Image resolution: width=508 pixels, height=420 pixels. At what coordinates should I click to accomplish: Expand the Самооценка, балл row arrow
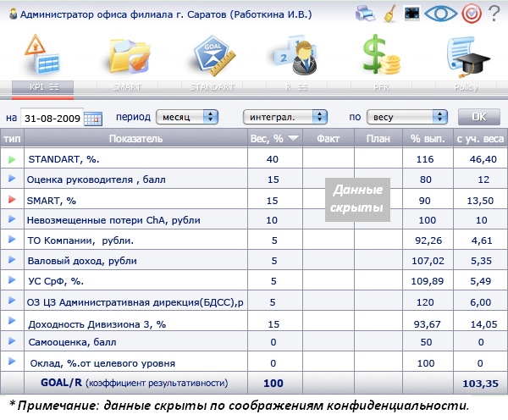pyautogui.click(x=12, y=341)
